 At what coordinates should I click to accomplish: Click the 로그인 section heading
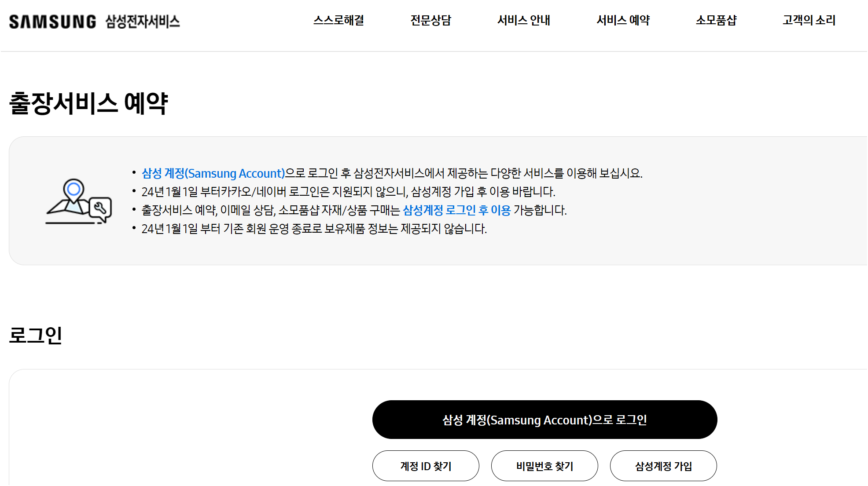tap(36, 335)
